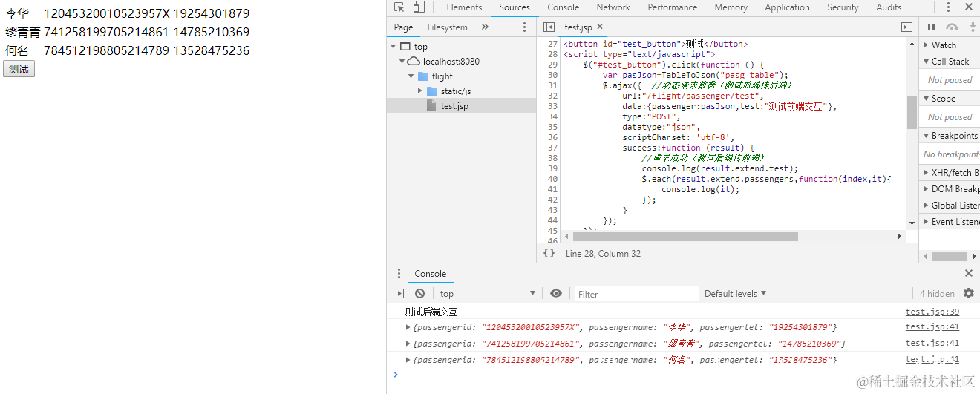Click the '4 hidden' messages label
Image resolution: width=980 pixels, height=394 pixels.
click(937, 294)
